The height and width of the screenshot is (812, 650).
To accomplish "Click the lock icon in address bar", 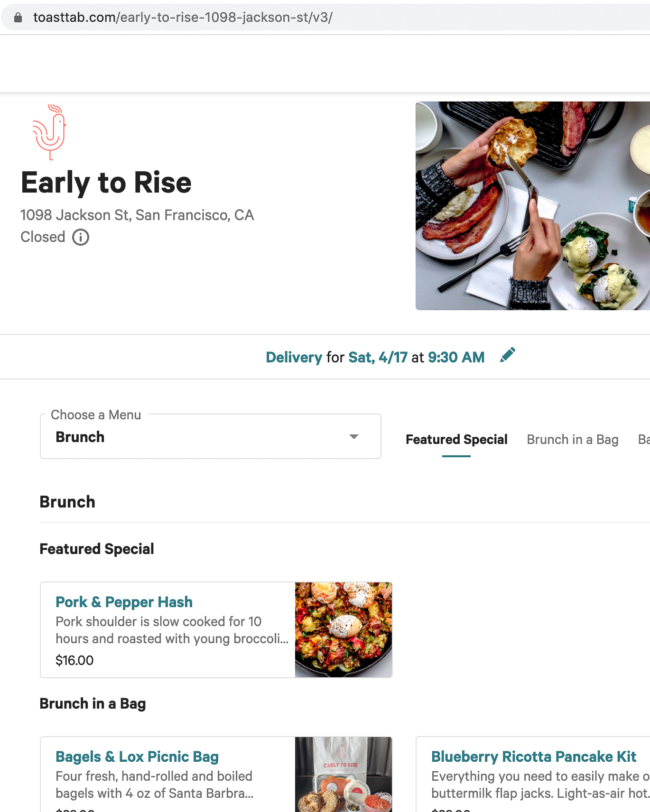I will [18, 18].
